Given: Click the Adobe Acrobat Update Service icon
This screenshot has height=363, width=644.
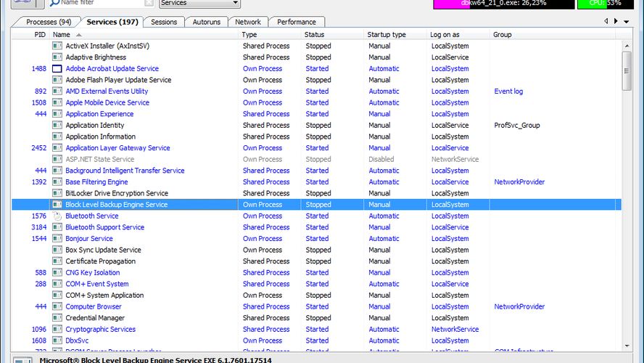Looking at the screenshot, I should [57, 69].
